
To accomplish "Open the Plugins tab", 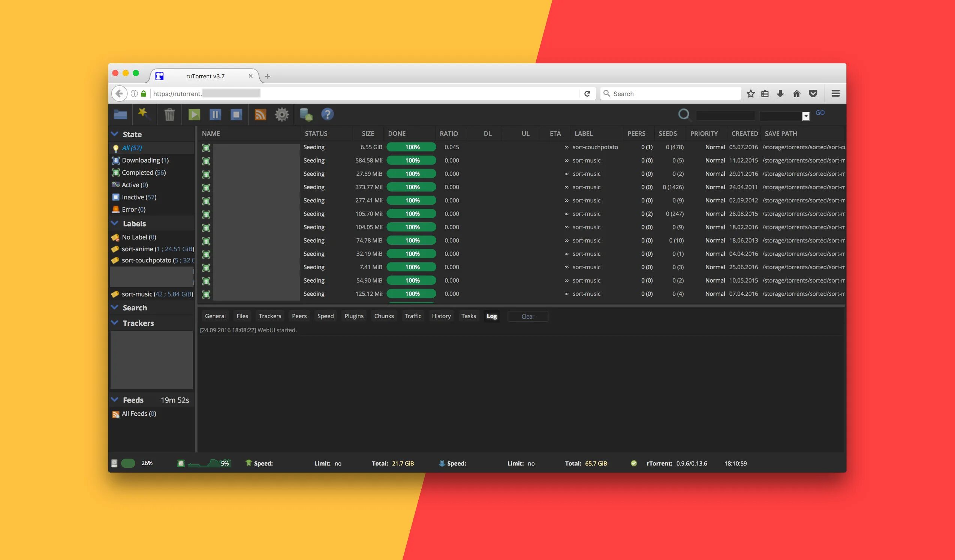I will 354,316.
